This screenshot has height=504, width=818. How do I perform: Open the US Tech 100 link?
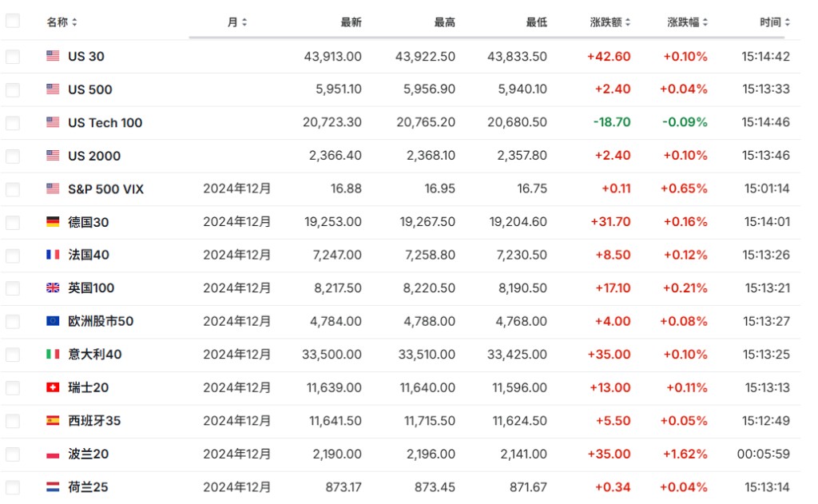tap(105, 123)
